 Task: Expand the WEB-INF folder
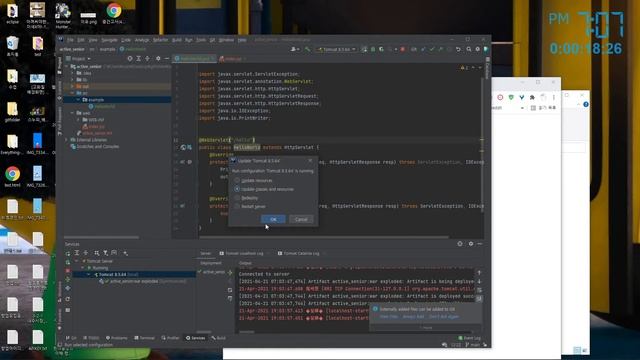coord(78,120)
